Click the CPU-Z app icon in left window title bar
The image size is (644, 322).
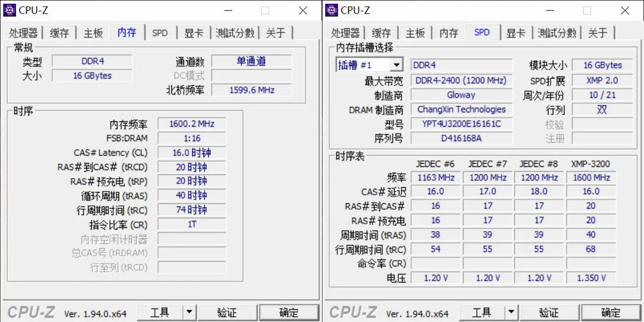(x=10, y=10)
